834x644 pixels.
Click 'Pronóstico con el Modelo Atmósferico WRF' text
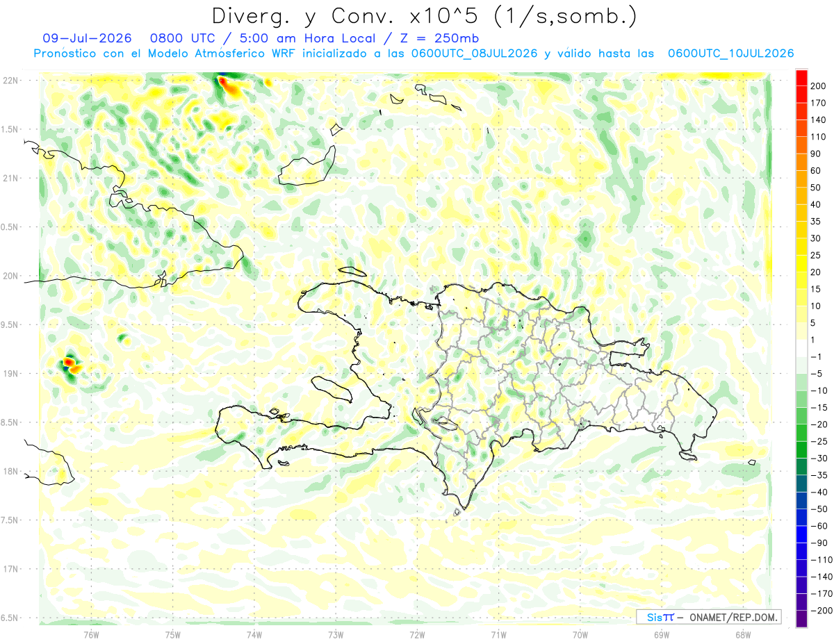165,53
